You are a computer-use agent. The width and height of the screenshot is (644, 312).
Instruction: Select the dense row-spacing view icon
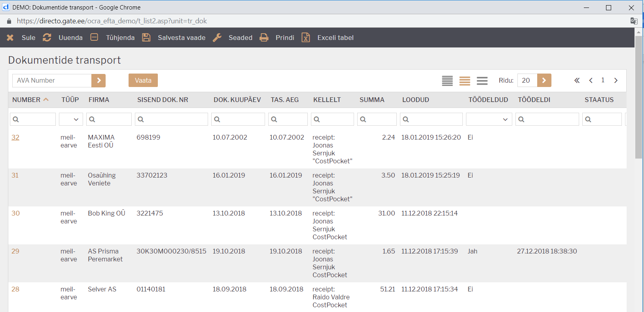coord(447,81)
